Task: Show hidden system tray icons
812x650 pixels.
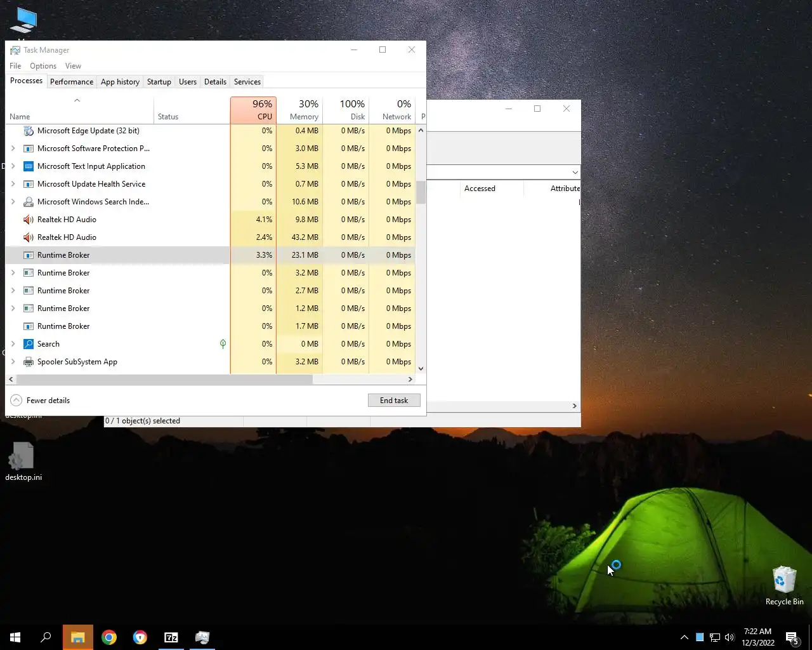Action: tap(684, 637)
